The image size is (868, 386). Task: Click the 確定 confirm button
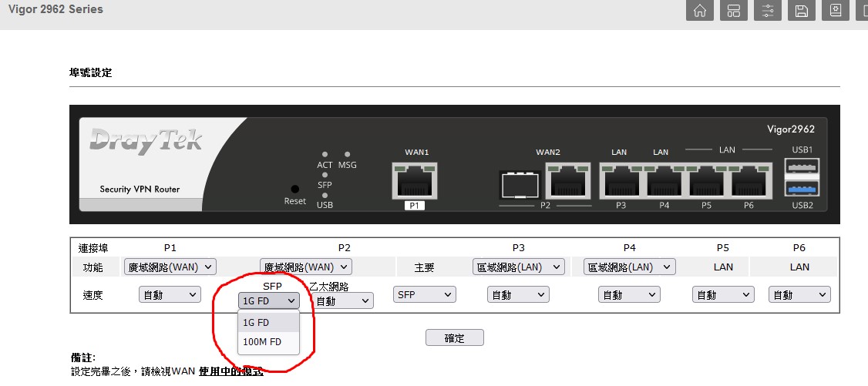454,337
